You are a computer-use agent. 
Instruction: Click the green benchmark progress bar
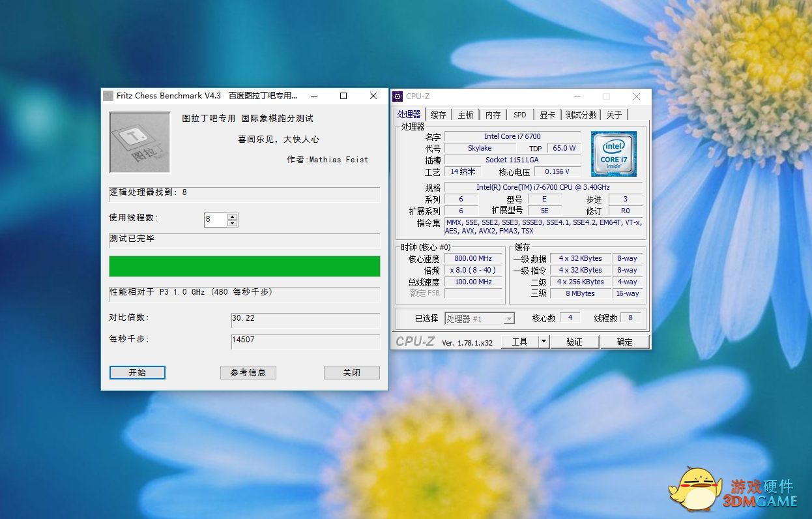point(244,266)
